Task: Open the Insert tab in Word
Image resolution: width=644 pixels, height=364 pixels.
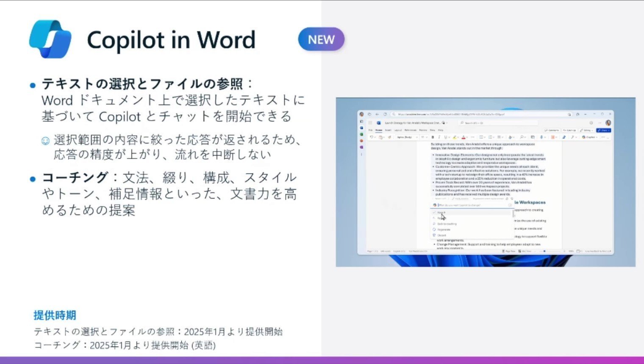Action: click(x=388, y=130)
